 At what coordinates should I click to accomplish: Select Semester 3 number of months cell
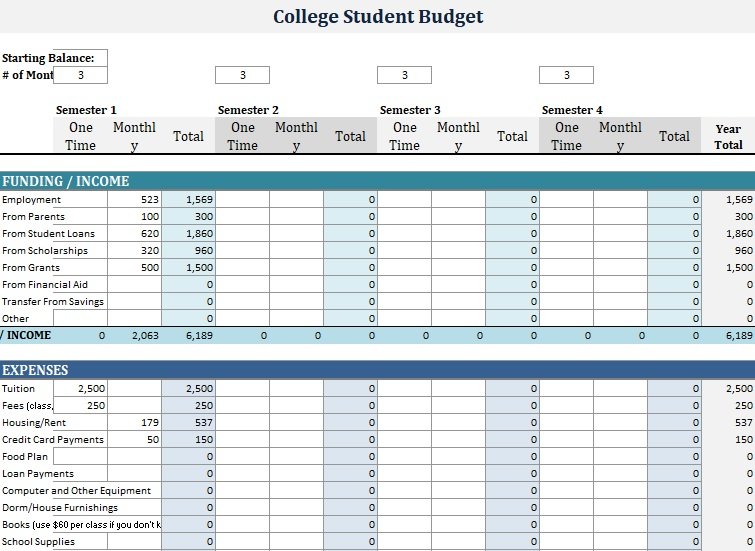[x=404, y=75]
